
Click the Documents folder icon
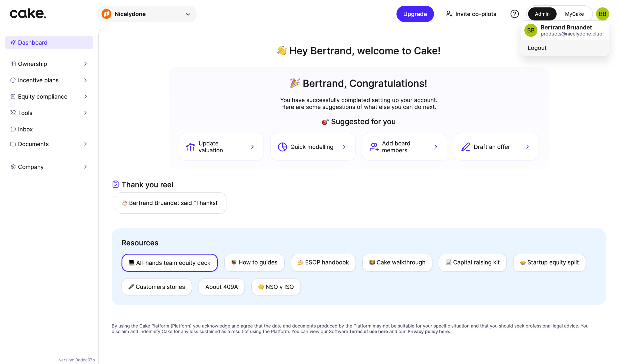click(x=13, y=144)
